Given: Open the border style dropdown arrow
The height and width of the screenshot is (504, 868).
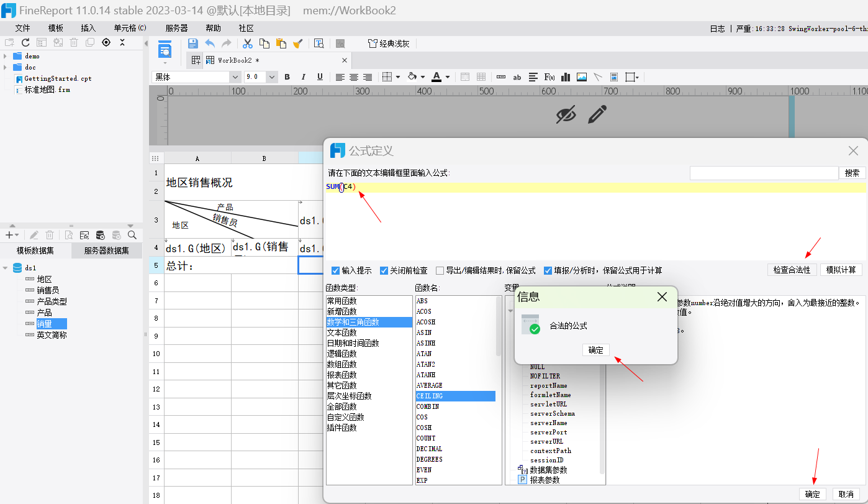Looking at the screenshot, I should [397, 77].
